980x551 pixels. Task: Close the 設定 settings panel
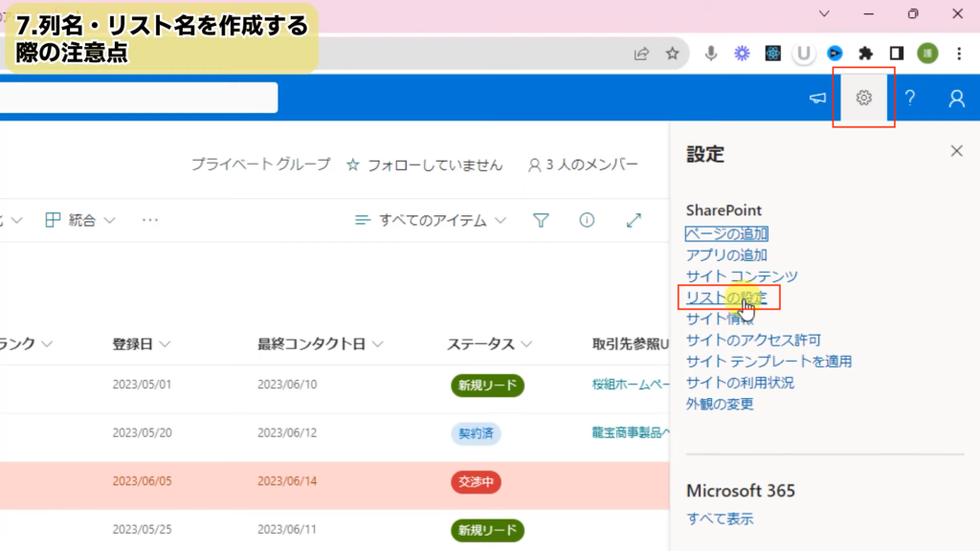955,151
